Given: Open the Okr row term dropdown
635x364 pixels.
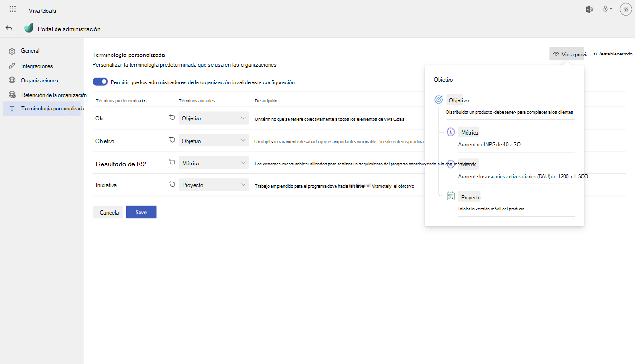Looking at the screenshot, I should point(214,118).
